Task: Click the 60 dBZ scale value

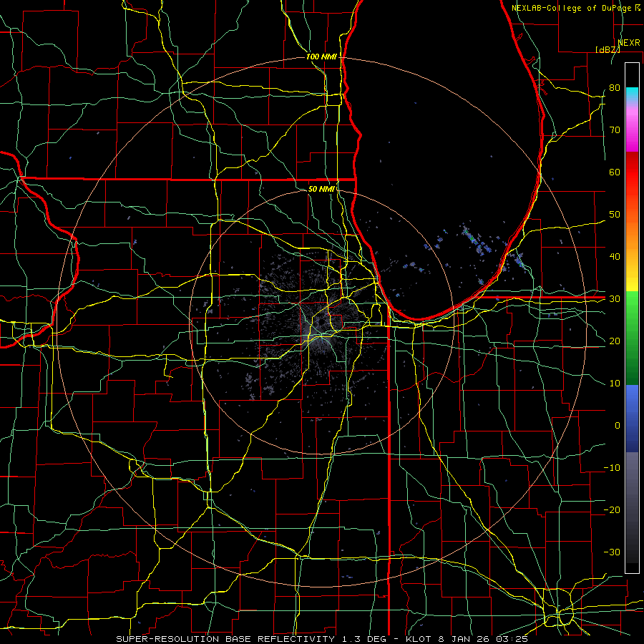Action: click(615, 172)
